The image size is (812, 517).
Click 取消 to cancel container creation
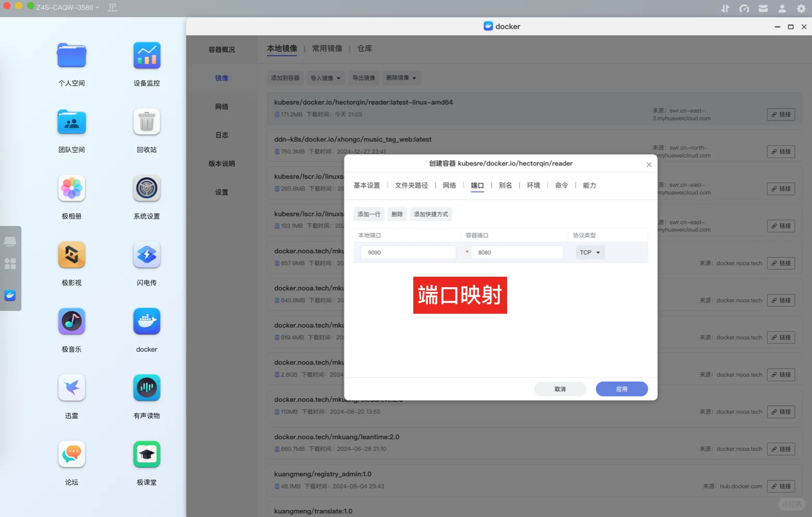[x=560, y=389]
